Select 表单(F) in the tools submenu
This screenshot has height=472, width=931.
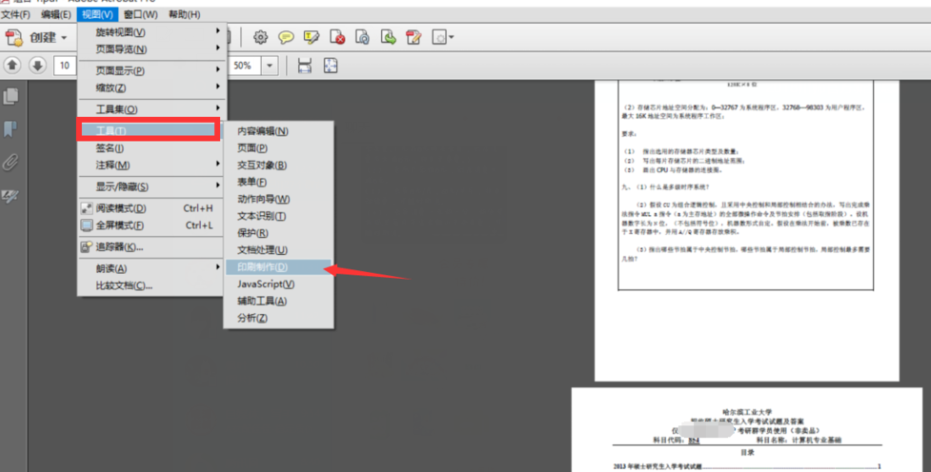(278, 182)
